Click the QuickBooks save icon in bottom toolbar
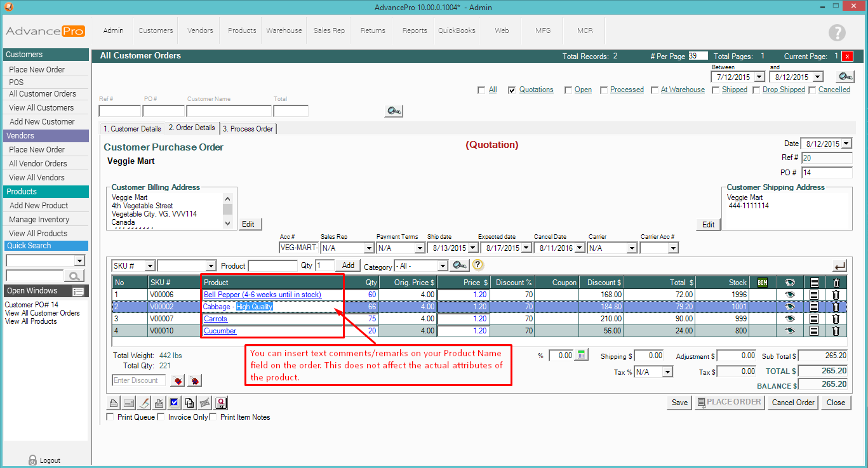This screenshot has width=868, height=468. point(221,403)
